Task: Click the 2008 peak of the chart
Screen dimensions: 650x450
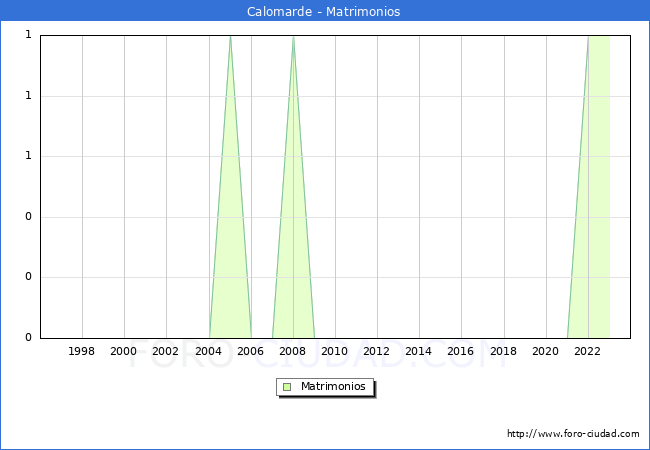Action: [x=293, y=37]
